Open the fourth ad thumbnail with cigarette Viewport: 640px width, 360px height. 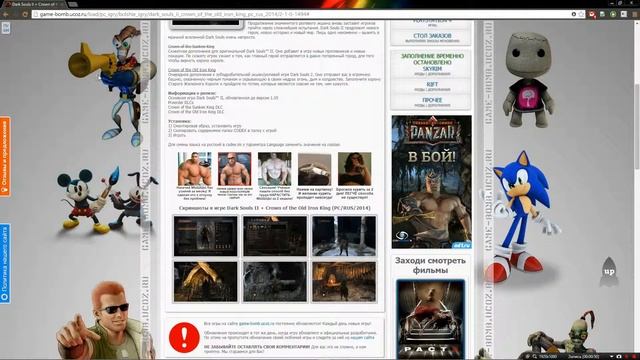pyautogui.click(x=314, y=169)
